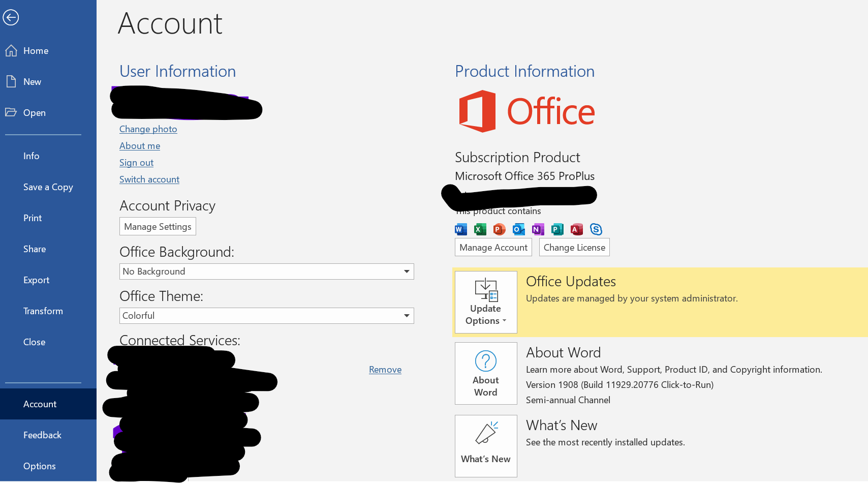Click the 'Product Information' heading
Screen dimensions: 868x483
(524, 72)
